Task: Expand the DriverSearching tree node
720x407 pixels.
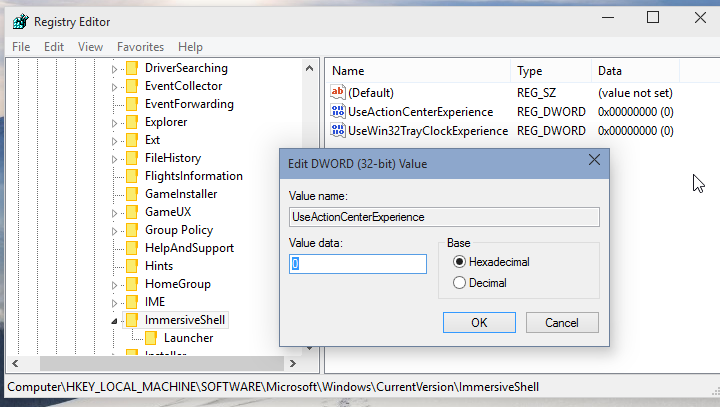Action: point(114,69)
